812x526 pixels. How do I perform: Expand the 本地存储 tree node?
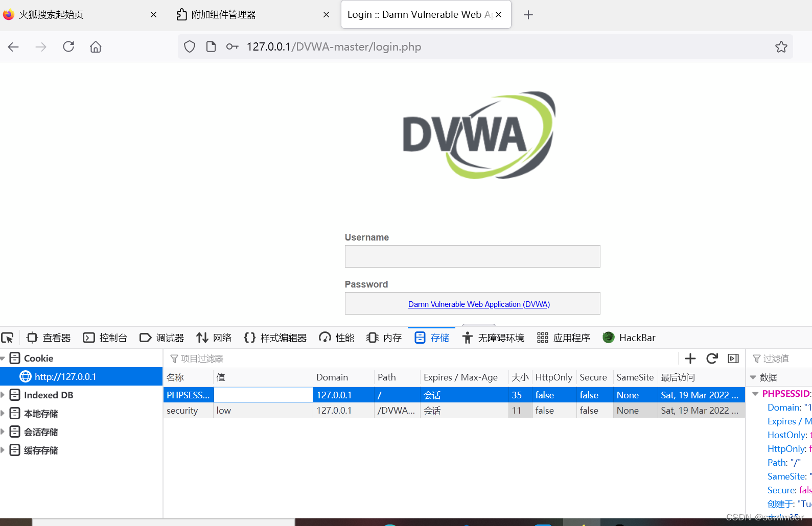[x=3, y=413]
